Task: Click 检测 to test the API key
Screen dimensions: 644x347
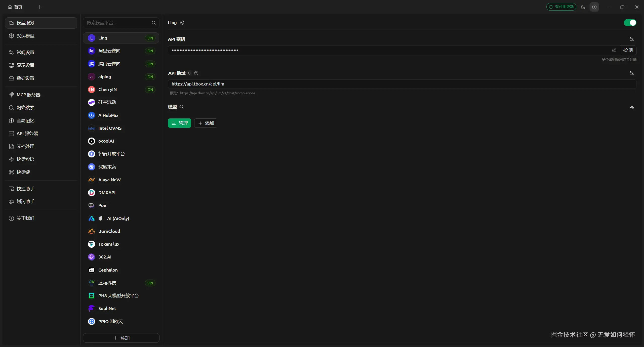Action: tap(628, 50)
